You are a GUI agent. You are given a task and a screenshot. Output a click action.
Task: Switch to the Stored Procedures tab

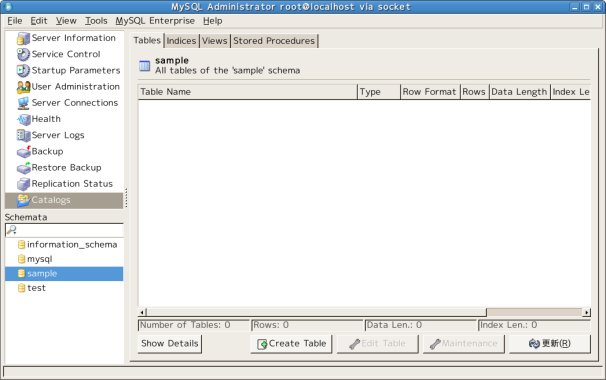(x=274, y=41)
